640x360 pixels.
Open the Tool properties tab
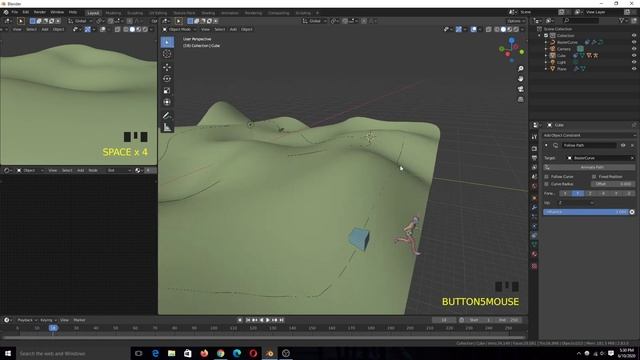[x=534, y=137]
